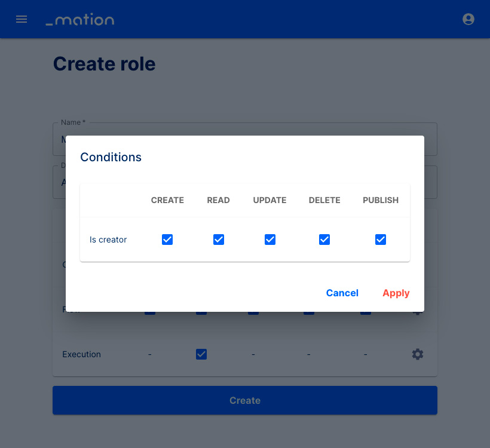Cancel the Conditions dialog
The image size is (490, 448).
coord(342,293)
